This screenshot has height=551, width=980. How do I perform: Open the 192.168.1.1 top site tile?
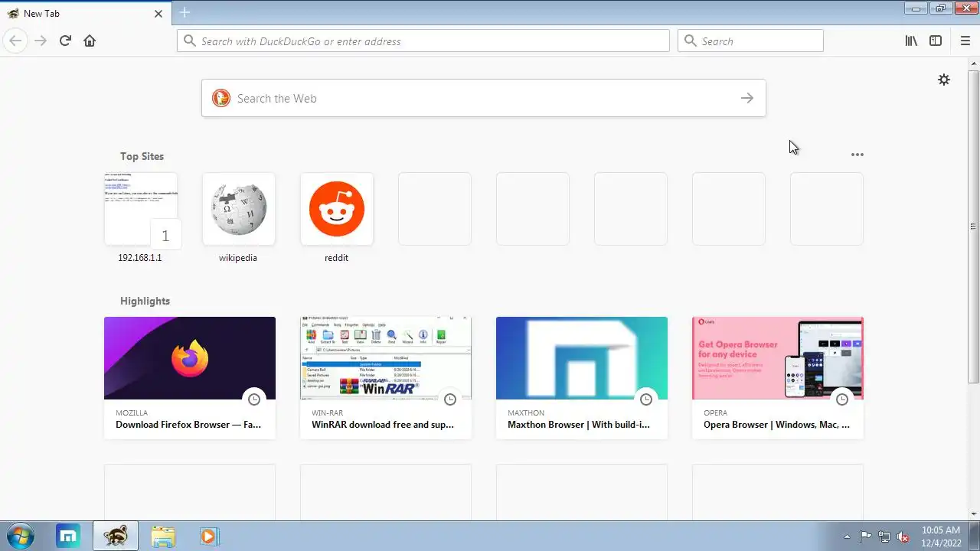141,209
